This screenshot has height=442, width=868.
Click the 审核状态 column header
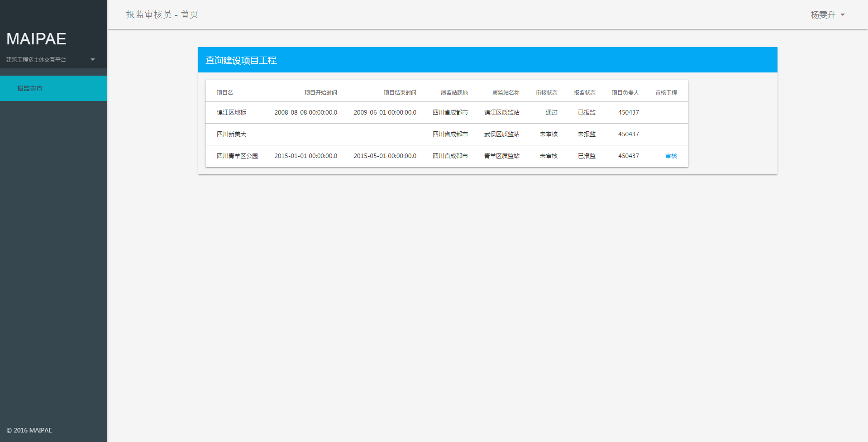click(546, 93)
